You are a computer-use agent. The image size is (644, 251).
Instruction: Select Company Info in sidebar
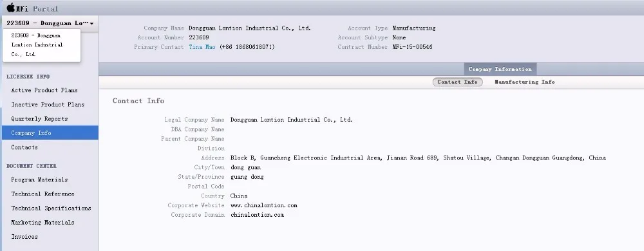[x=50, y=133]
